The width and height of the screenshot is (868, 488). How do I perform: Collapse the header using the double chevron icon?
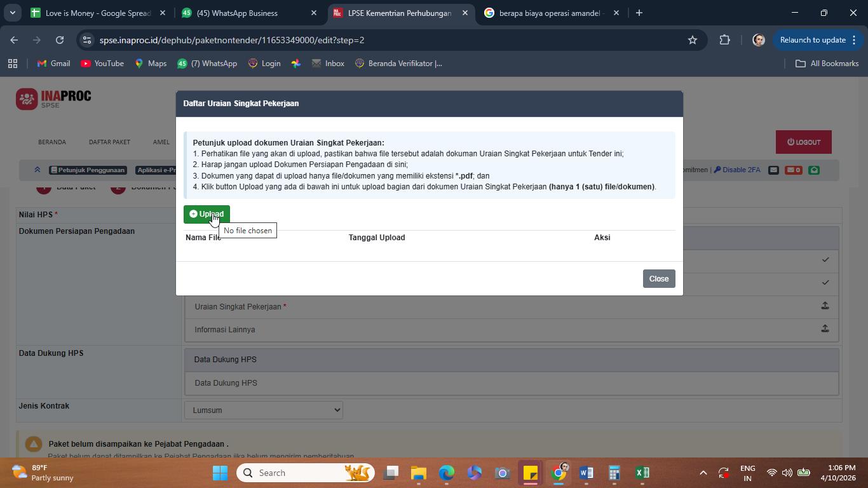37,170
